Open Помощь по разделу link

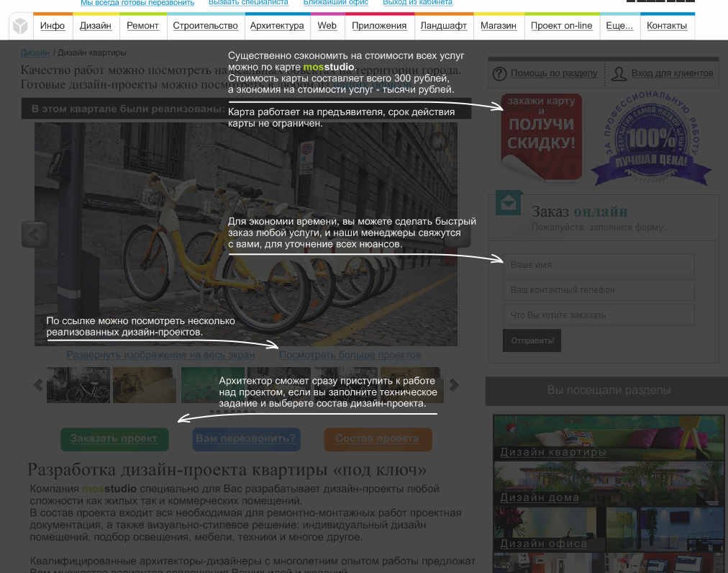[x=555, y=73]
